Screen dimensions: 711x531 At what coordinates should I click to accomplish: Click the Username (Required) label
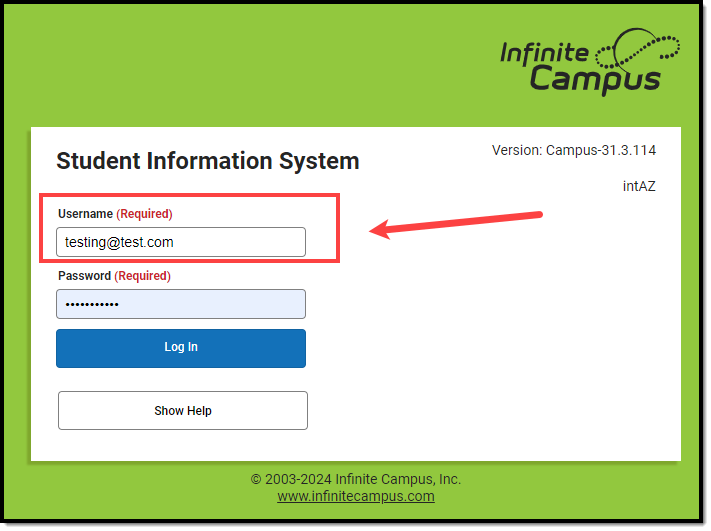(x=115, y=214)
